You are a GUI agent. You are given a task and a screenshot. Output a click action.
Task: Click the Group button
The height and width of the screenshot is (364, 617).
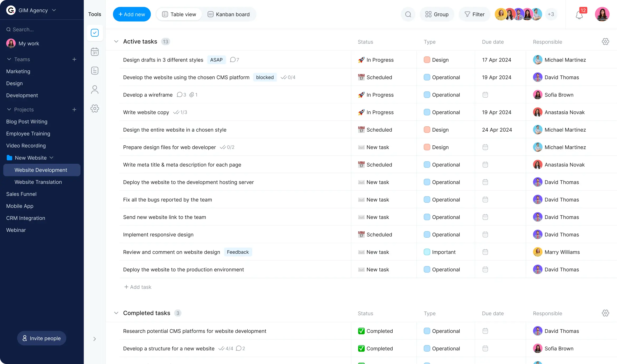pyautogui.click(x=437, y=14)
